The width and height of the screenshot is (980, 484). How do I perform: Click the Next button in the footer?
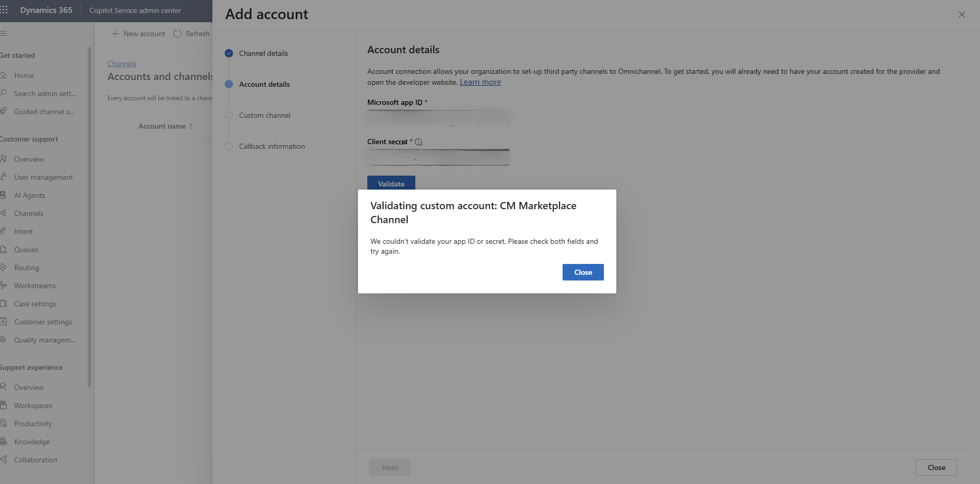[x=390, y=467]
